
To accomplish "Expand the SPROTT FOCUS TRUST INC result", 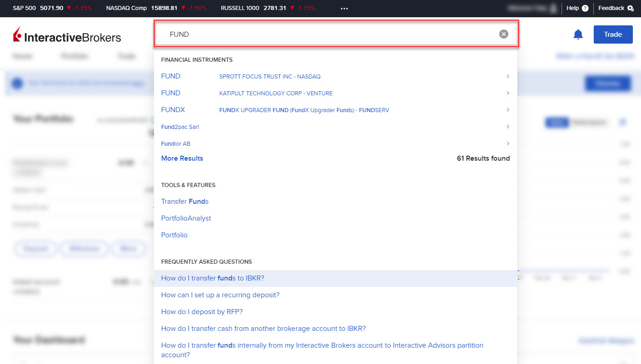I will click(x=507, y=76).
